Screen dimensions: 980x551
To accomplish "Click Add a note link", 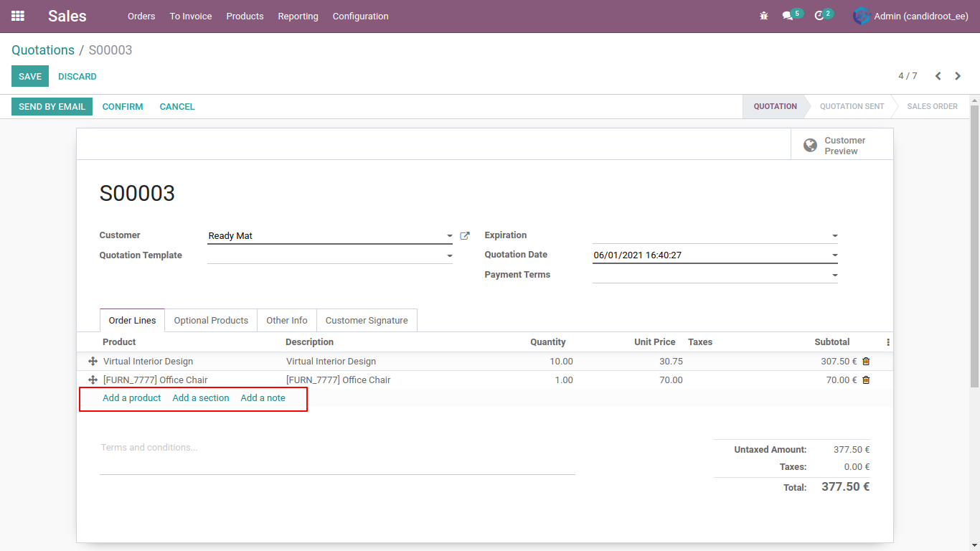I will click(263, 397).
